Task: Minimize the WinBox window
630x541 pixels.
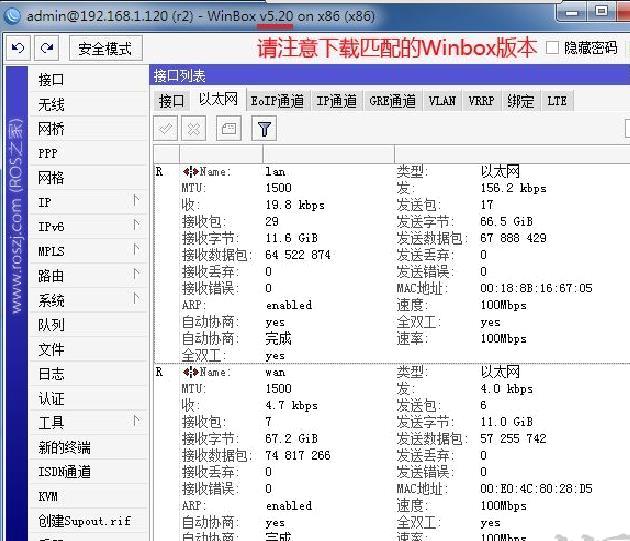Action: (x=571, y=12)
